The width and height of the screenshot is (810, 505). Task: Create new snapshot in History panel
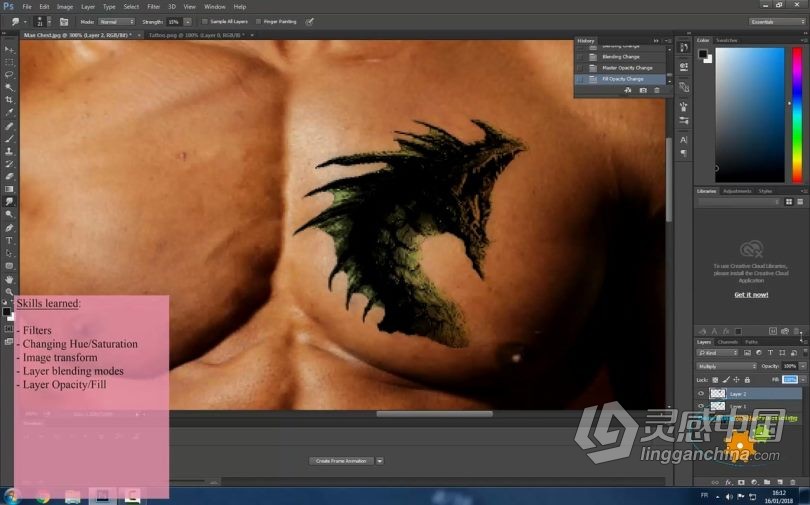[x=643, y=90]
